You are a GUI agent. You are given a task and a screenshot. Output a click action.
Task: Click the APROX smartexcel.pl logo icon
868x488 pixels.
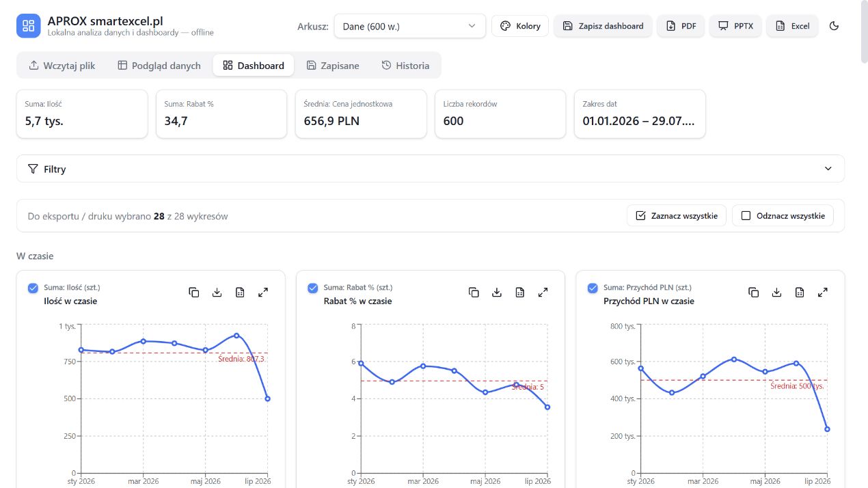(x=29, y=26)
